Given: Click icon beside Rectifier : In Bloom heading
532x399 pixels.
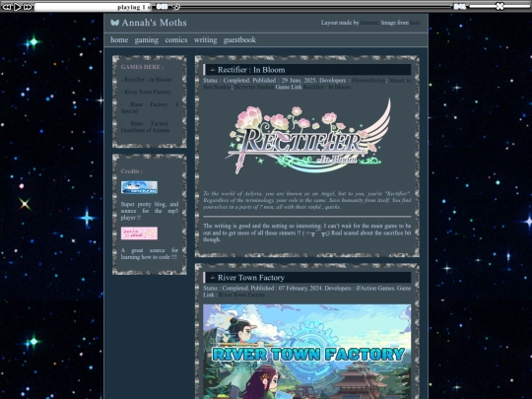Looking at the screenshot, I should coord(213,70).
